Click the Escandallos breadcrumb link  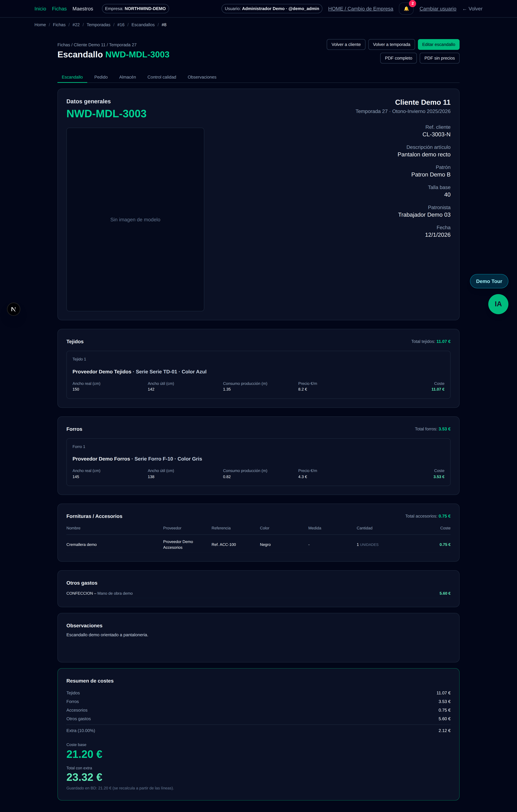(143, 25)
